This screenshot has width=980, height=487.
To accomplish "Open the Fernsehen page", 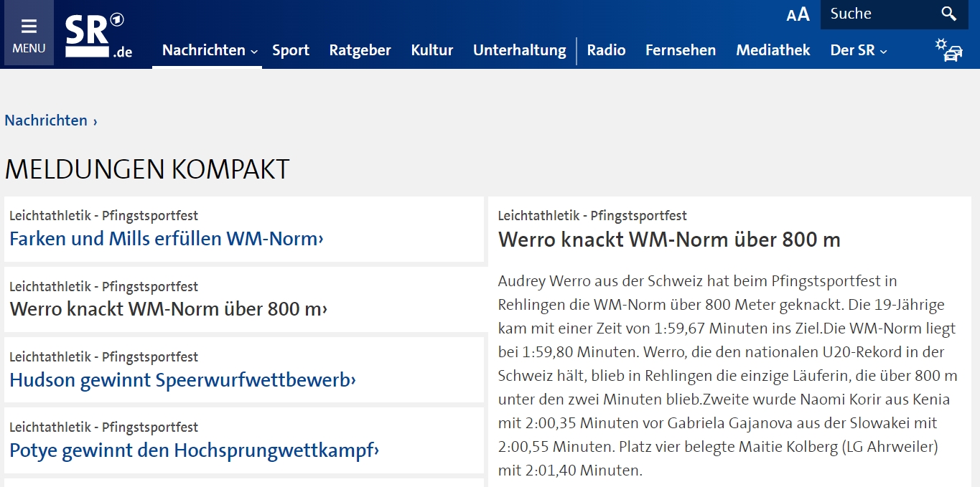I will 680,50.
